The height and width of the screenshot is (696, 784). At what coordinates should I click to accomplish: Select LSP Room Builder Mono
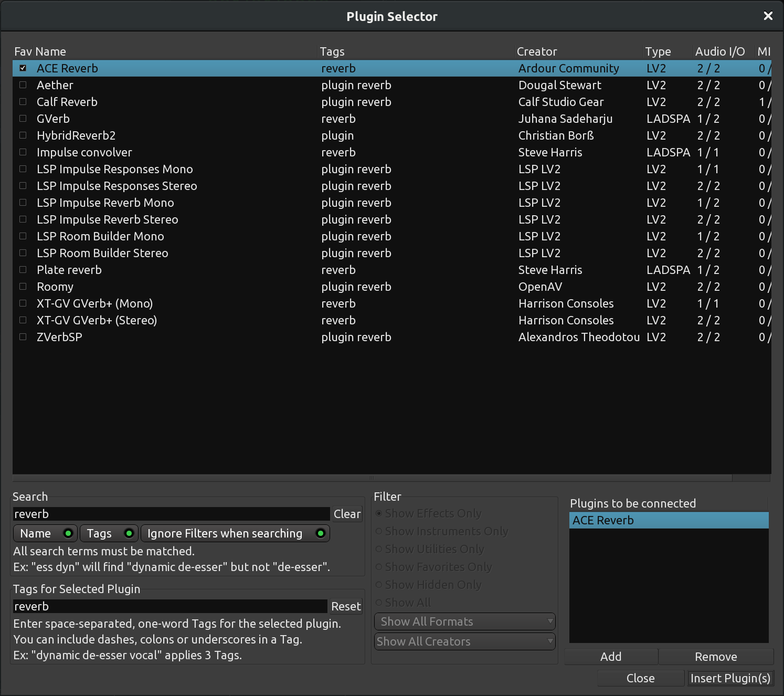(x=392, y=236)
